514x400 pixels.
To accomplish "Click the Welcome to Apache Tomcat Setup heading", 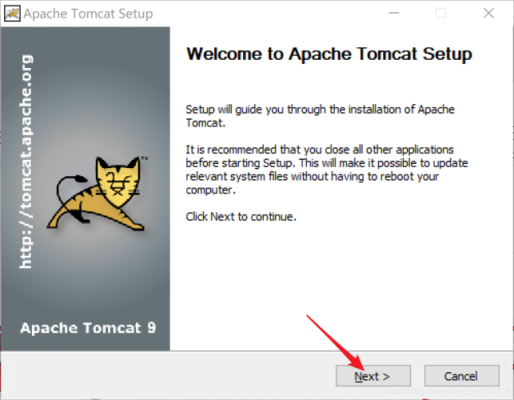I will [x=329, y=54].
